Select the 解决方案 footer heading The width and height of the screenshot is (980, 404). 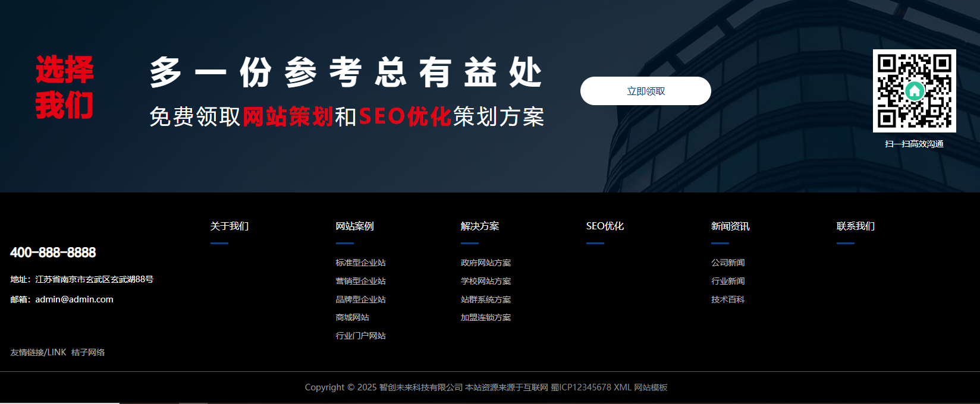point(479,226)
